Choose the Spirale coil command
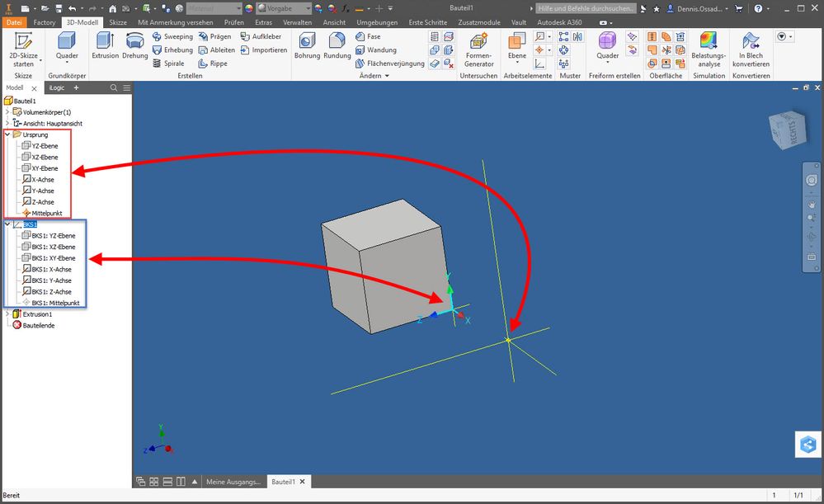This screenshot has height=504, width=824. coord(168,64)
